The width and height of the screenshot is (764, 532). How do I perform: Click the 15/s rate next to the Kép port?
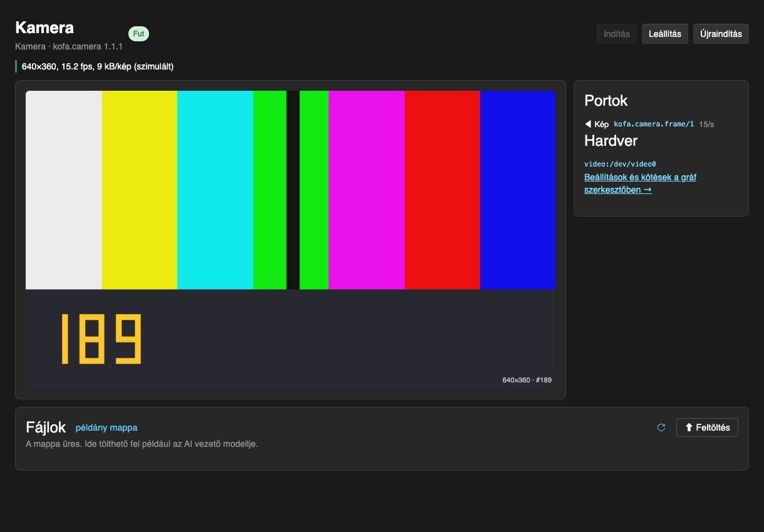click(706, 124)
